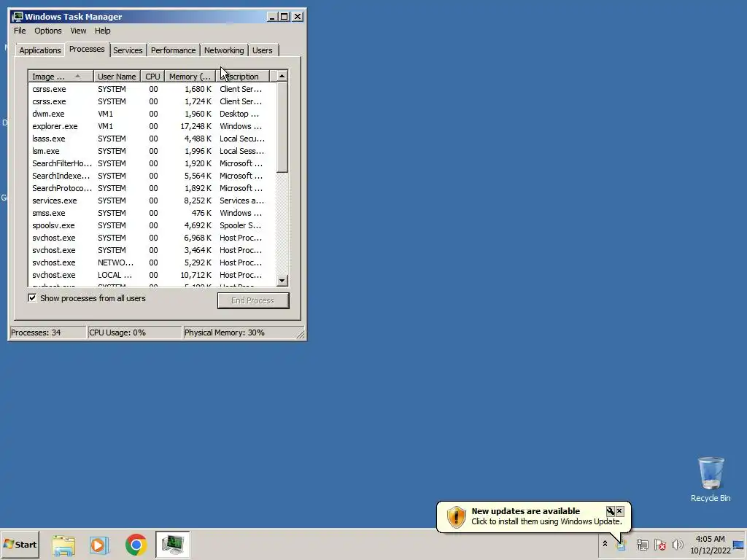Open the Help menu

click(102, 31)
